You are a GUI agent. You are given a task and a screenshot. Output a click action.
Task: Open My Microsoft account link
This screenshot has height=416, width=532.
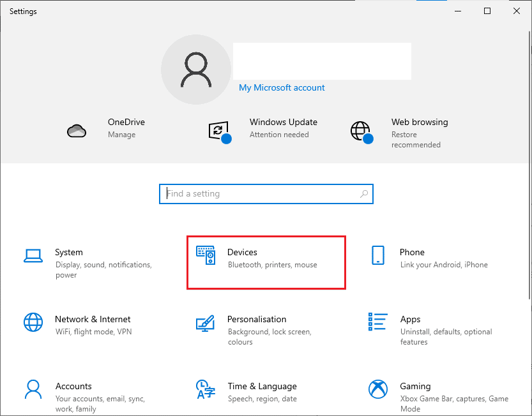[x=282, y=88]
